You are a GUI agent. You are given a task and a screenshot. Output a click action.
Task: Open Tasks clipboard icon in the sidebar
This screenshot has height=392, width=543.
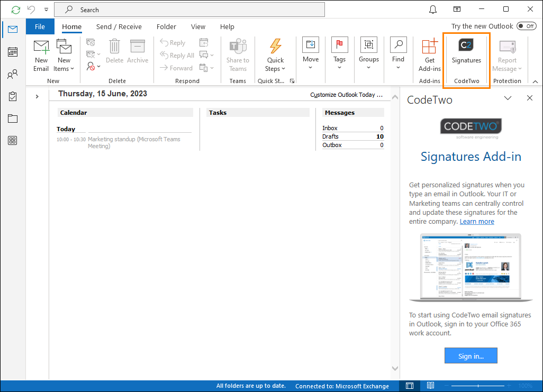tap(13, 96)
